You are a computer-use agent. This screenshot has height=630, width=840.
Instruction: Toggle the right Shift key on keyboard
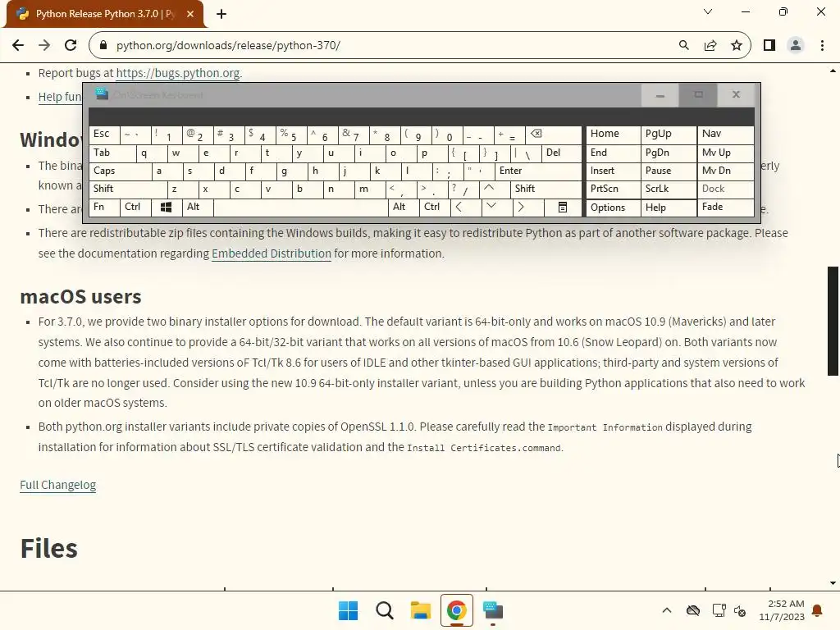546,189
